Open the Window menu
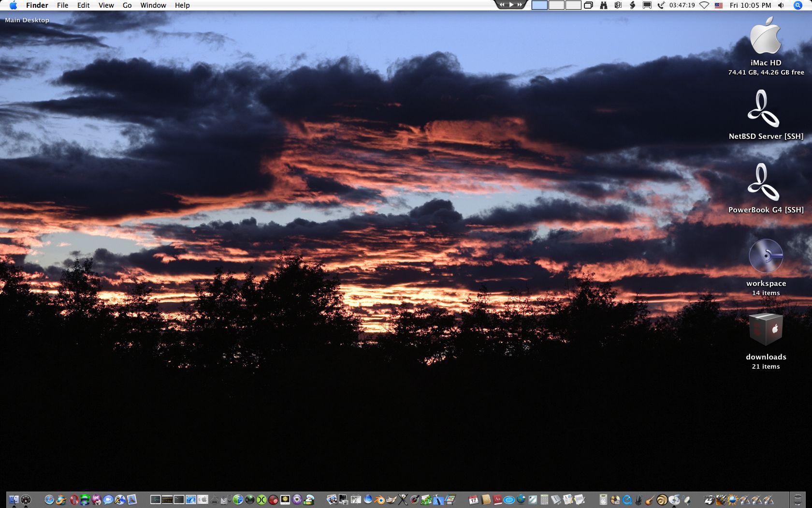This screenshot has width=812, height=508. click(x=153, y=5)
